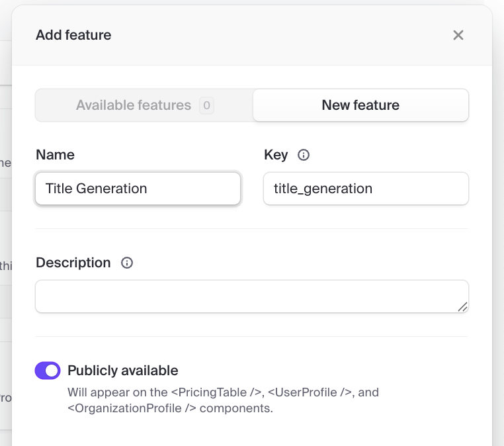Click the Description field label
The image size is (504, 446).
point(73,263)
